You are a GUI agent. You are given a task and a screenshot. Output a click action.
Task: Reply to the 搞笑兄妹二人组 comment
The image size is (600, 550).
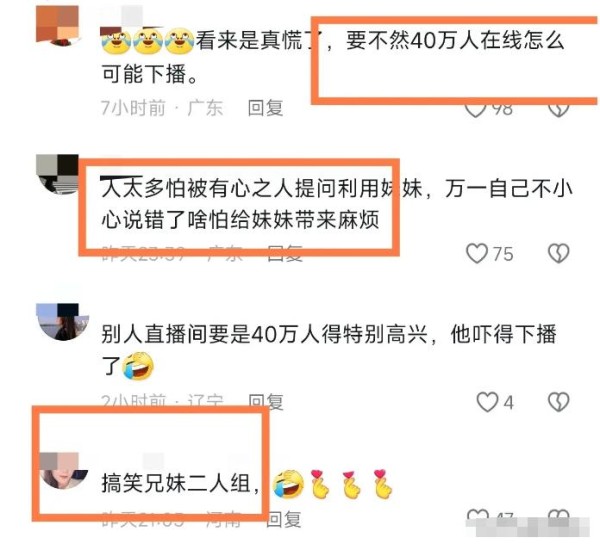(x=284, y=519)
